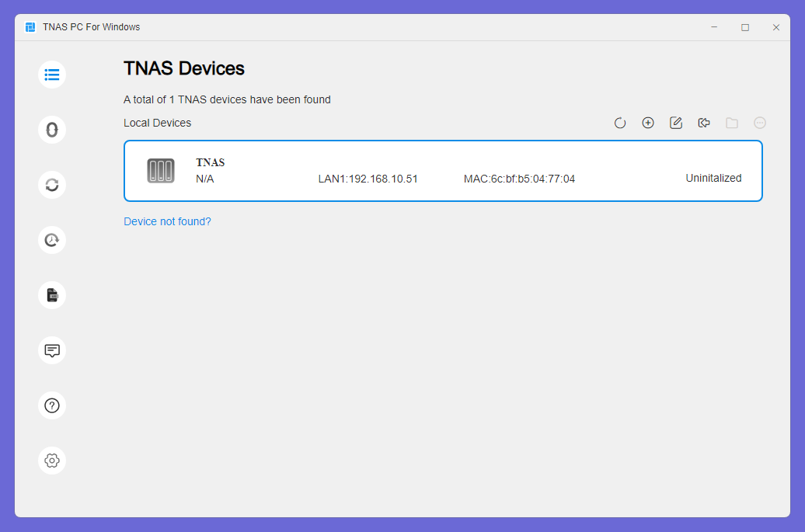
Task: Click the 'Local Devices' label
Action: click(x=157, y=123)
